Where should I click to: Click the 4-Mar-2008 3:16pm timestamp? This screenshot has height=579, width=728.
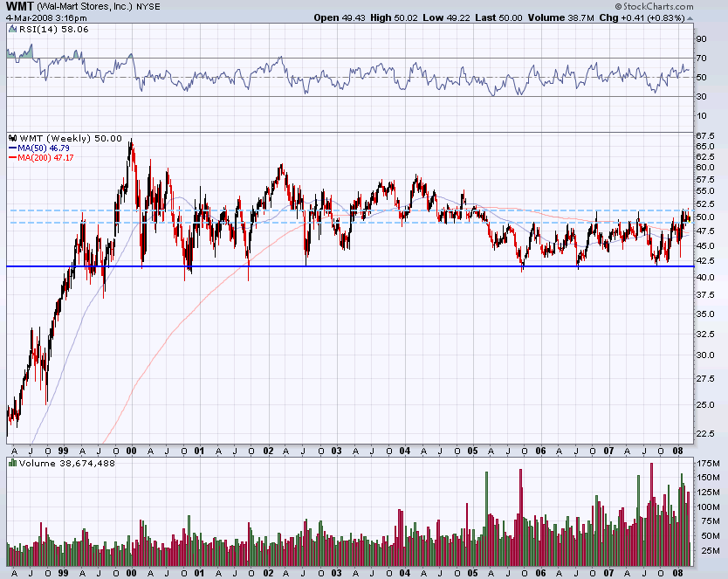click(x=46, y=18)
